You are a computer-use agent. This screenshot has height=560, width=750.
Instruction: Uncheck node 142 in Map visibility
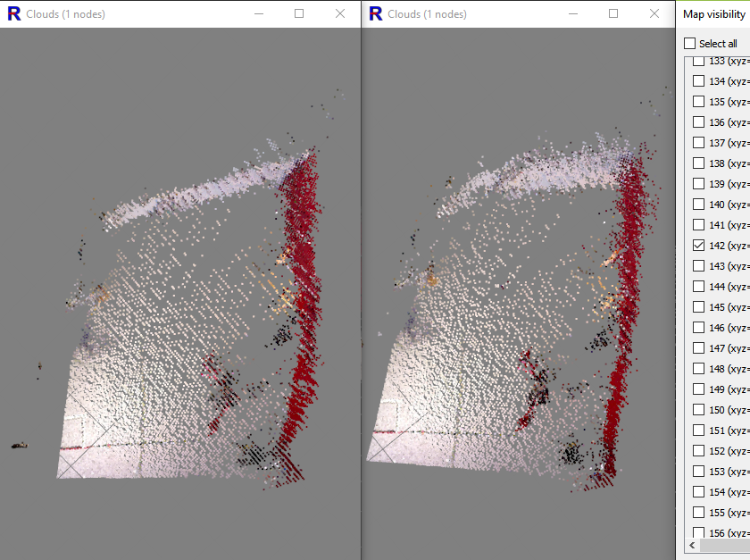point(699,246)
